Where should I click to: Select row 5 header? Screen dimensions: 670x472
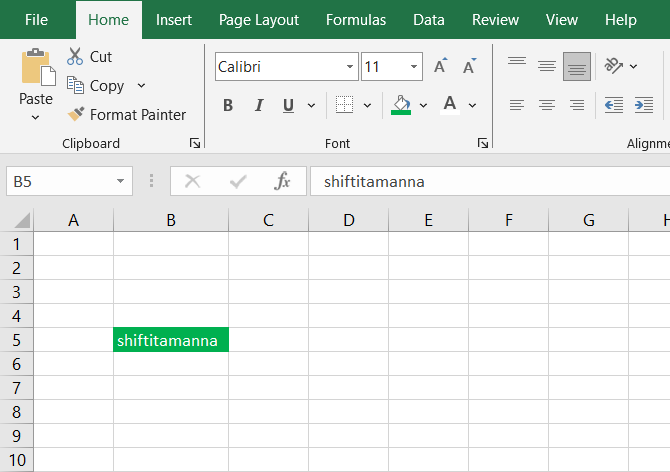tap(16, 340)
